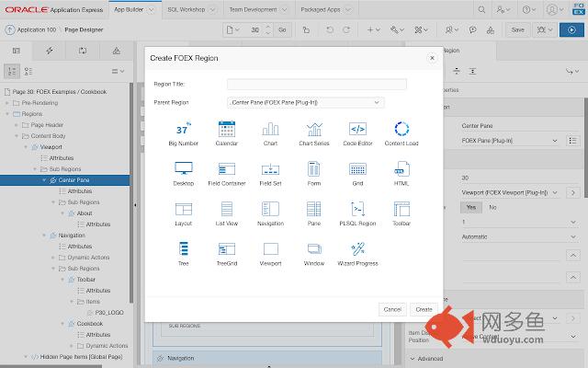Collapse the Advanced properties section
Image resolution: width=588 pixels, height=368 pixels.
[413, 359]
